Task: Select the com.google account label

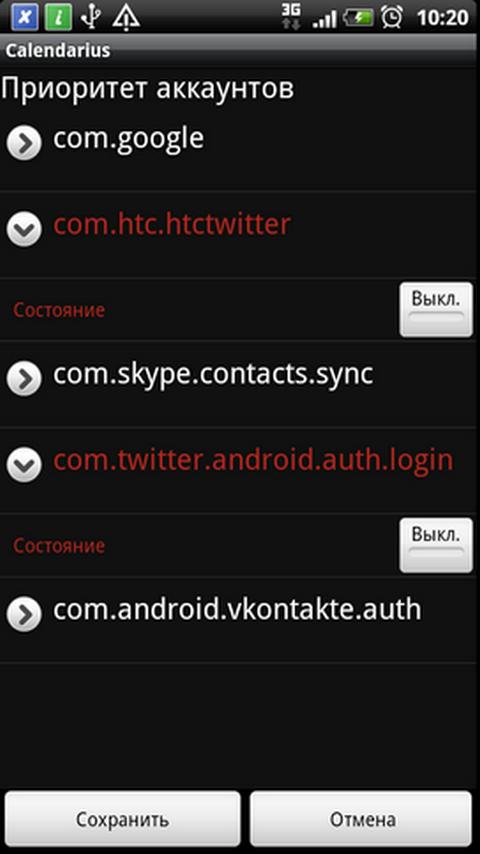Action: pos(129,139)
